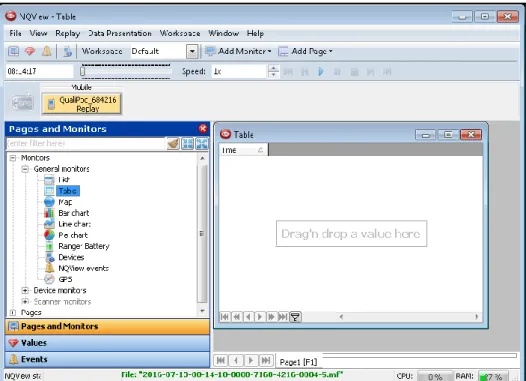
Task: Open the Add Page dropdown
Action: click(x=305, y=51)
